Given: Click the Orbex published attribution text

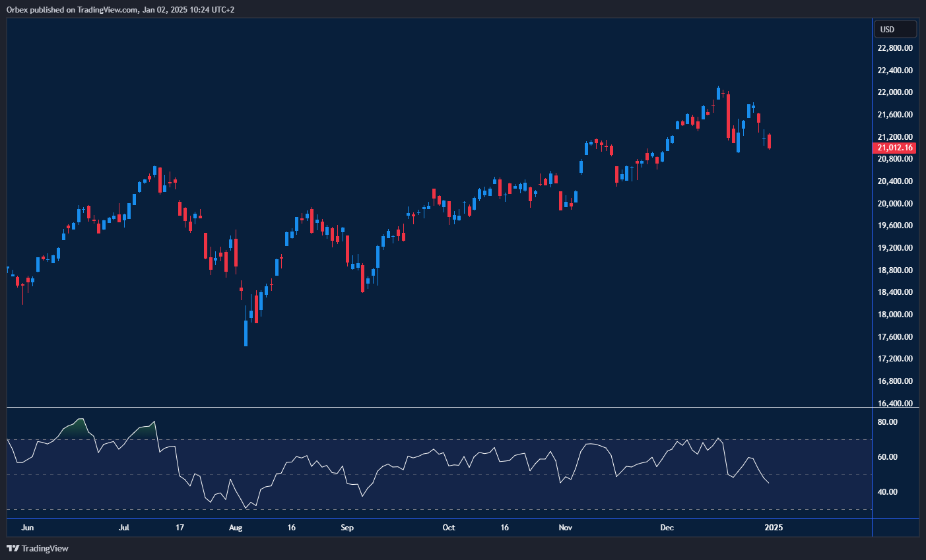Looking at the screenshot, I should tap(119, 9).
